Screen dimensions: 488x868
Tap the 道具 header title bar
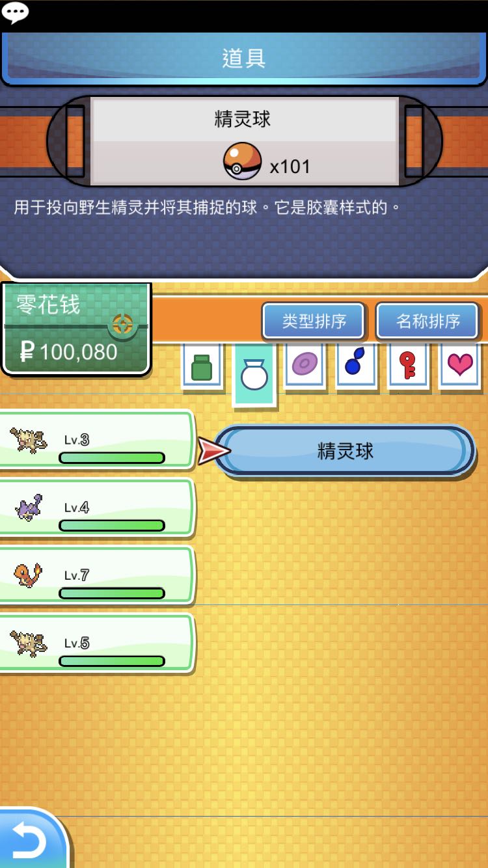244,58
